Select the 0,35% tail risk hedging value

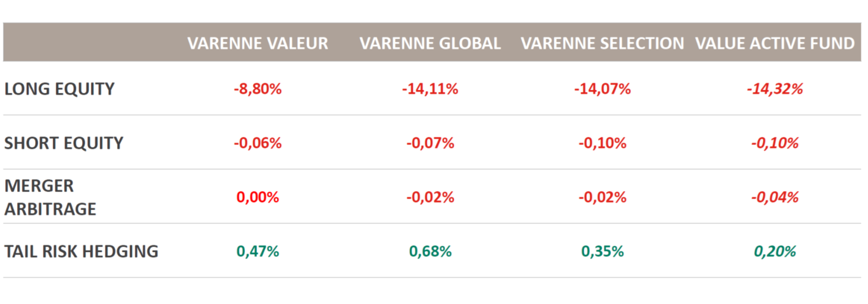pyautogui.click(x=602, y=251)
